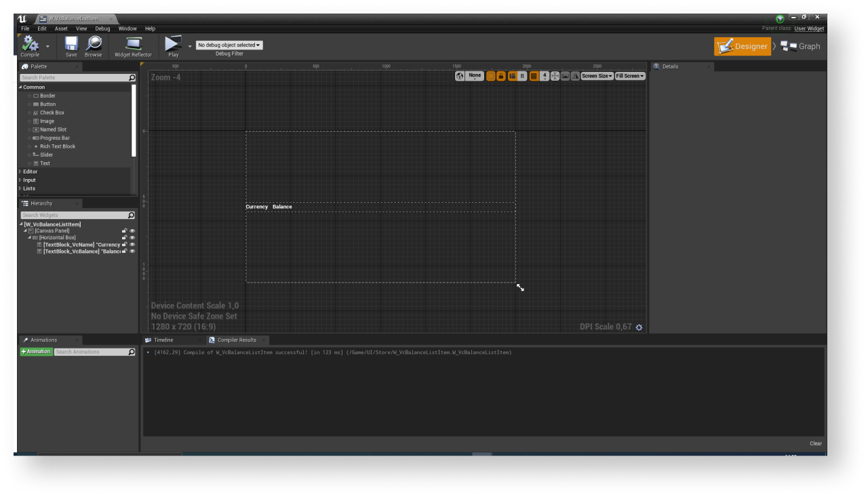Click the Compile toolbar icon
Screen dimensions: 868x497
30,45
